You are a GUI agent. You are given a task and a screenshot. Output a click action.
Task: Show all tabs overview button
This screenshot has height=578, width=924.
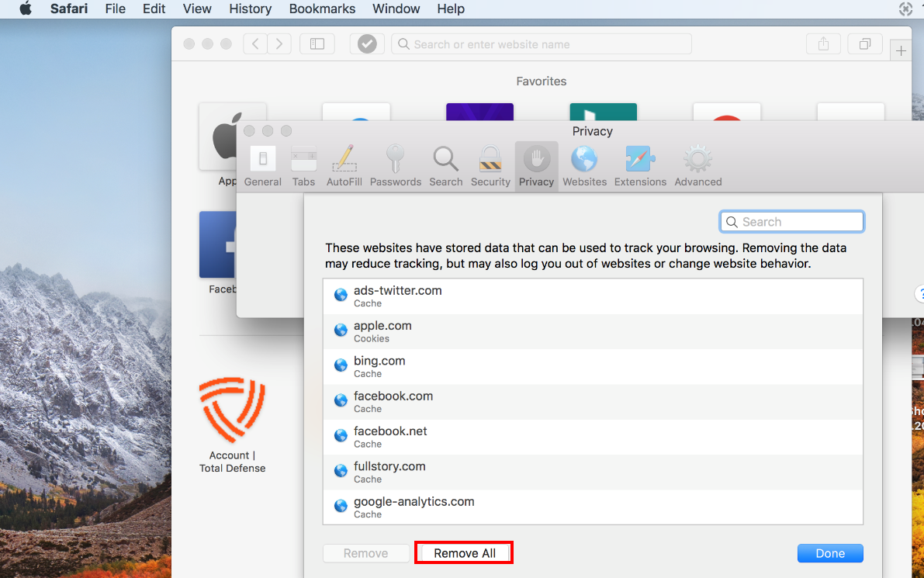click(864, 43)
